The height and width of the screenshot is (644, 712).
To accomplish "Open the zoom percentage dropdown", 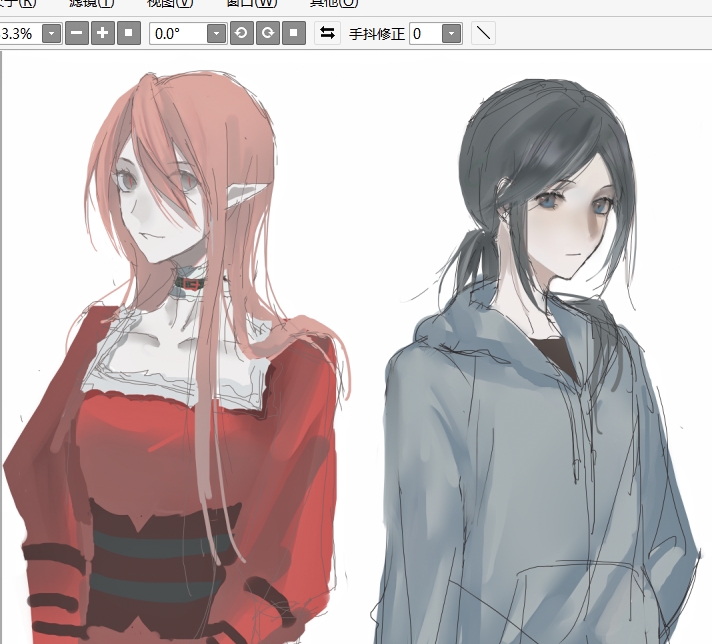I will 51,34.
